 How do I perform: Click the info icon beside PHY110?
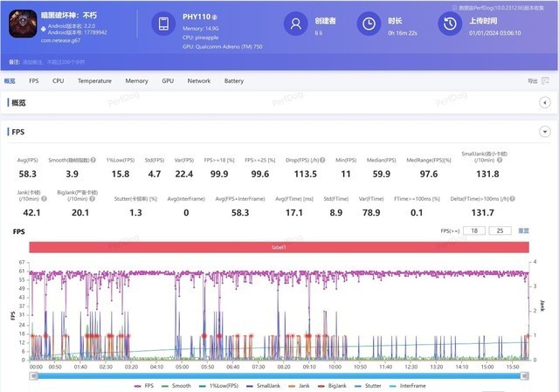click(x=215, y=17)
